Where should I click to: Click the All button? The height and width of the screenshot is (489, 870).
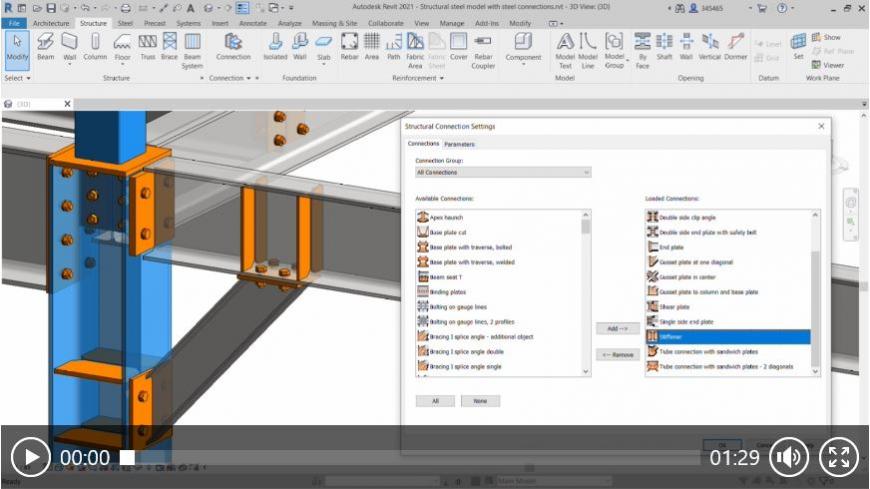point(435,401)
